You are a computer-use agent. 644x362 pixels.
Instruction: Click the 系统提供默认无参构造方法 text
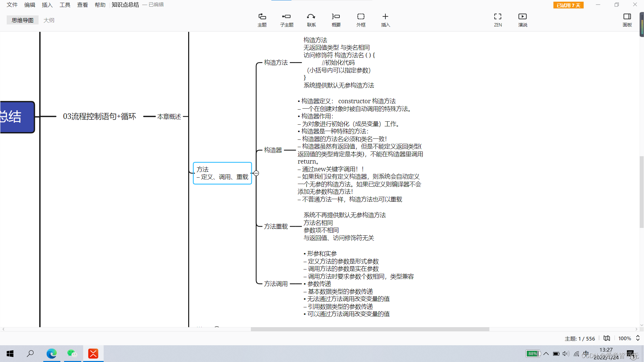click(x=339, y=85)
